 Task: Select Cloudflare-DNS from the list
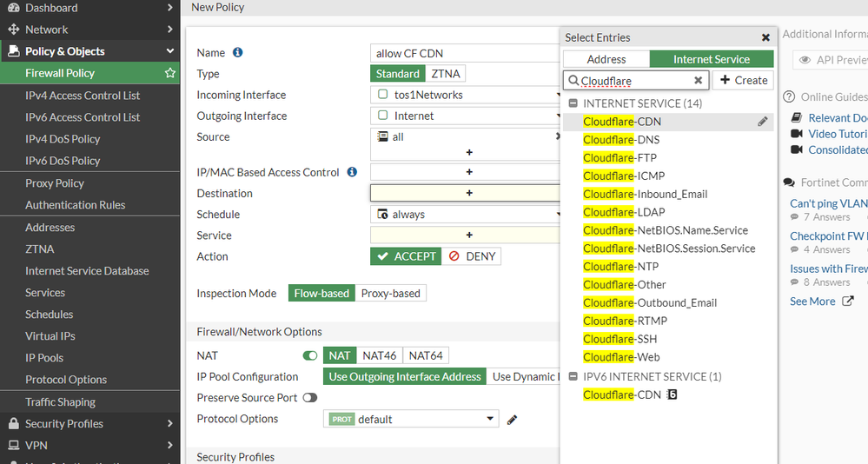621,140
